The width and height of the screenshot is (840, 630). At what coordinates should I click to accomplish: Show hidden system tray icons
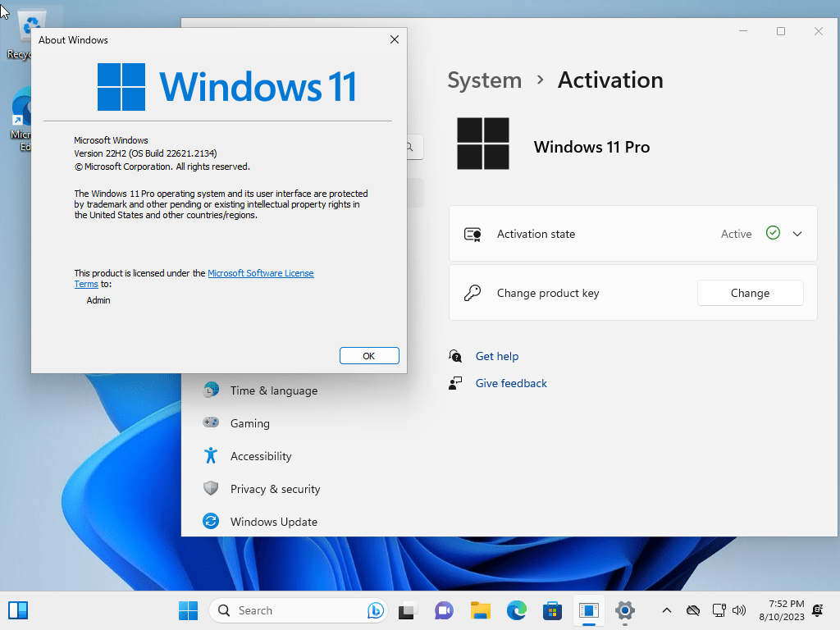pyautogui.click(x=666, y=610)
